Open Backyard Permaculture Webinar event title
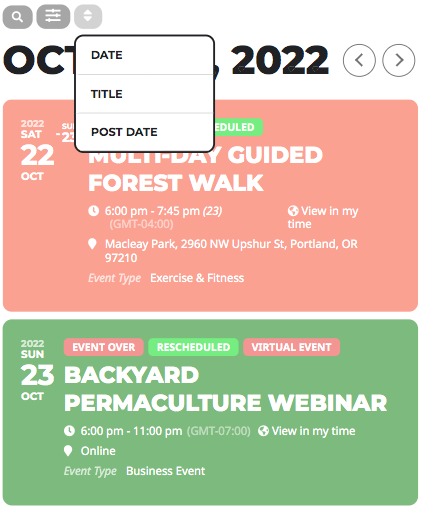The width and height of the screenshot is (422, 508). tap(225, 389)
